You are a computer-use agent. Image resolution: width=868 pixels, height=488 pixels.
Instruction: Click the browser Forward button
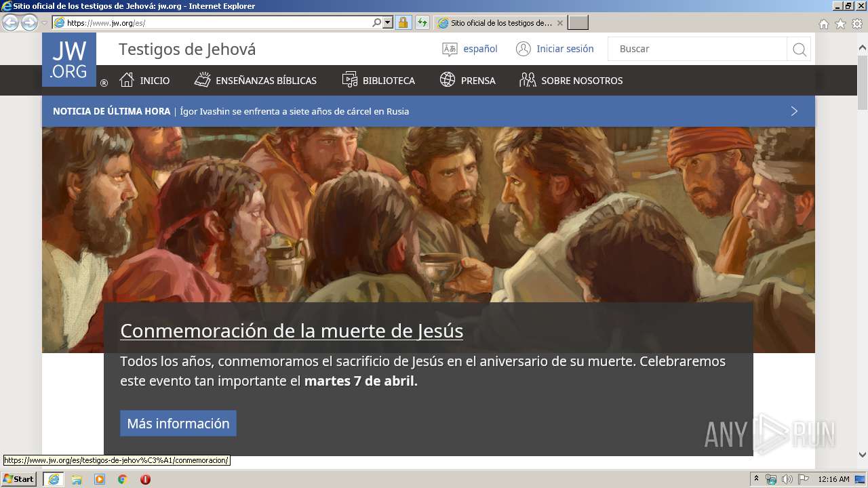[29, 22]
